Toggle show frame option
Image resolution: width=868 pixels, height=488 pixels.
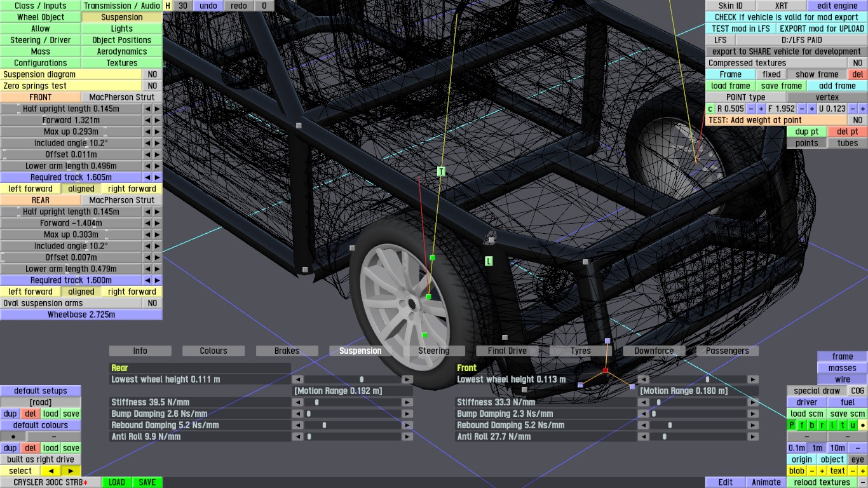pos(817,74)
